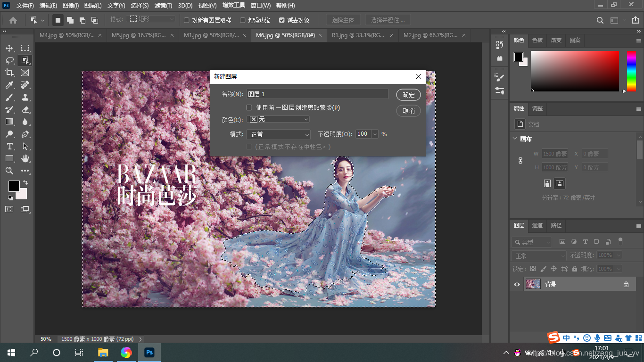Select the Zoom tool
644x362 pixels.
(x=9, y=171)
